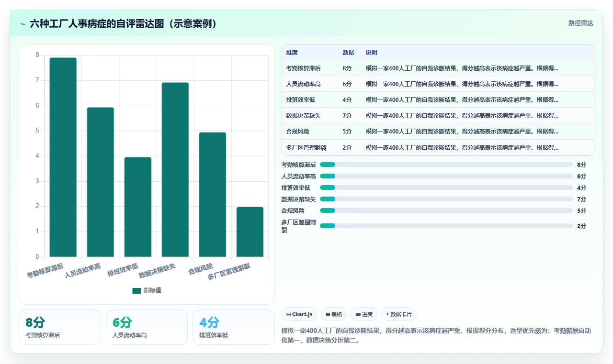Open the 4分 排班效率低 stat card
The height and width of the screenshot is (364, 613).
234,327
